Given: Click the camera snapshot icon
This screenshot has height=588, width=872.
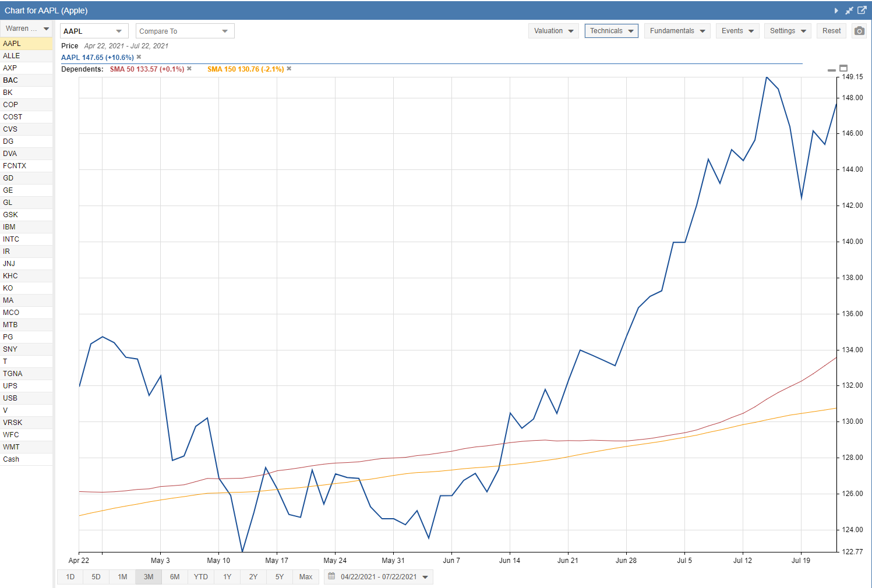Looking at the screenshot, I should (x=859, y=31).
